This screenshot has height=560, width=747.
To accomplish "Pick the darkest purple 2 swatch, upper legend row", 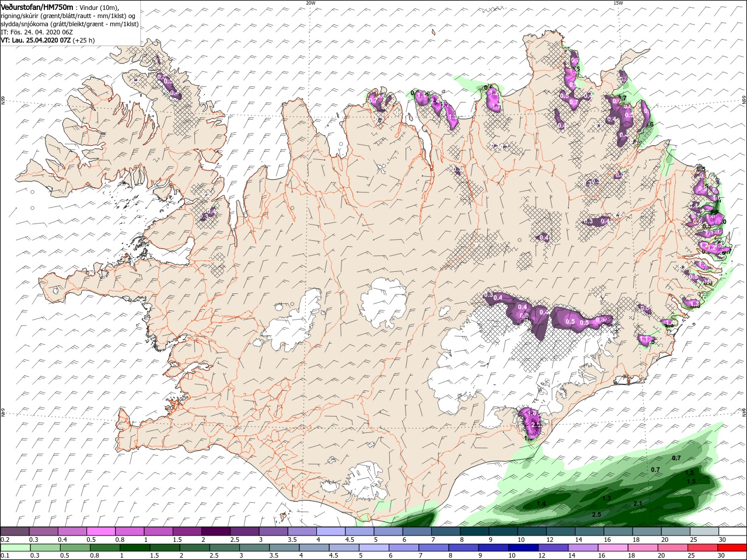I will point(216,531).
